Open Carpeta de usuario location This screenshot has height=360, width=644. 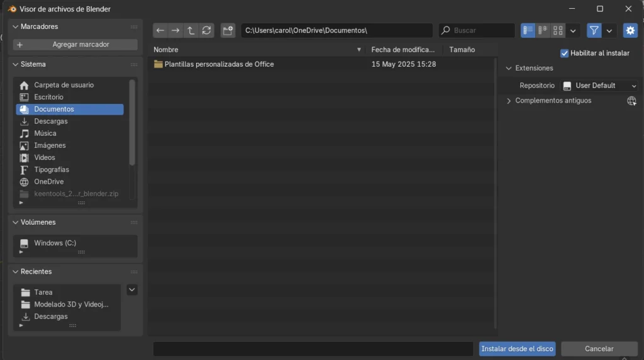click(70, 85)
